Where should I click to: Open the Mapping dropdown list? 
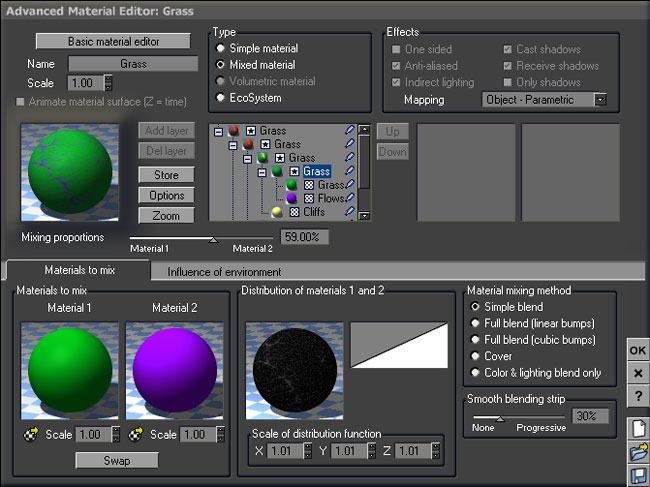click(x=600, y=100)
